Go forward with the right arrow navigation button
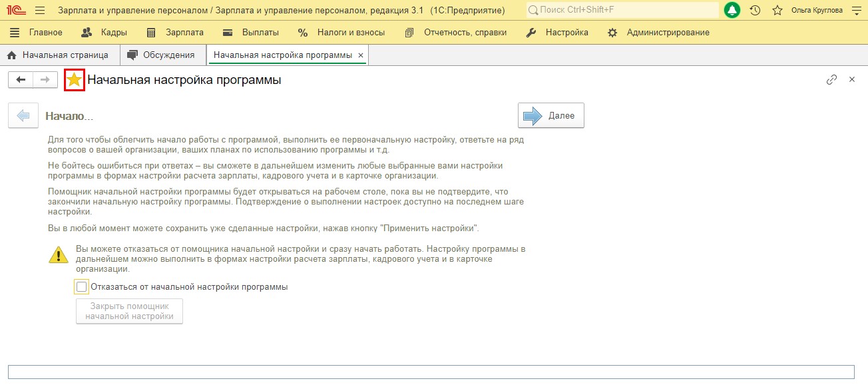Screen dimensions: 868x387 pos(45,80)
